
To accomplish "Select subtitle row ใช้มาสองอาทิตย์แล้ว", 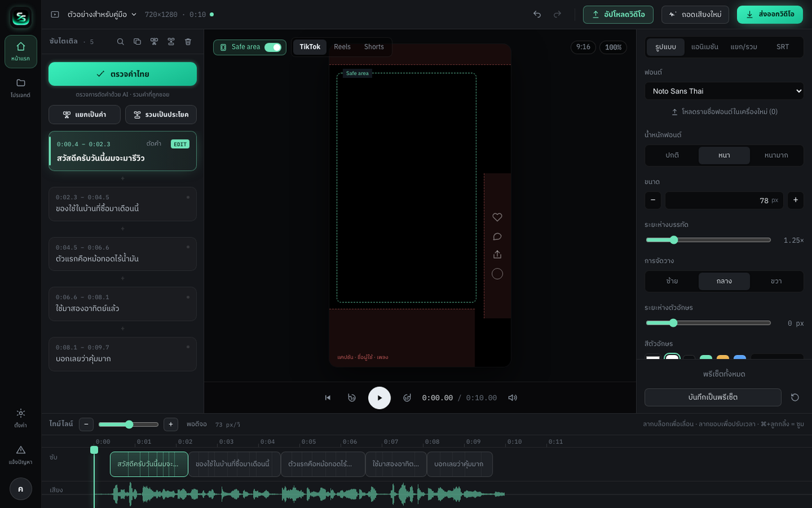I will pyautogui.click(x=122, y=303).
